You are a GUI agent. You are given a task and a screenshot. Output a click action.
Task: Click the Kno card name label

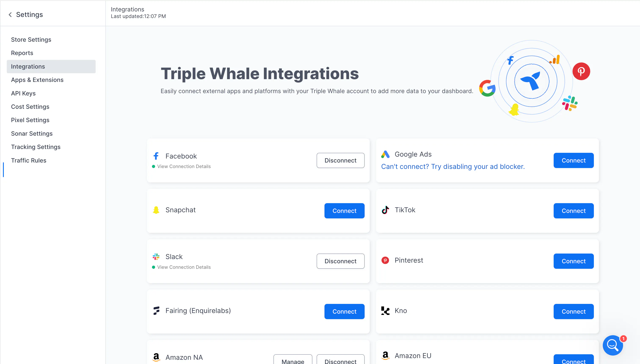click(401, 311)
